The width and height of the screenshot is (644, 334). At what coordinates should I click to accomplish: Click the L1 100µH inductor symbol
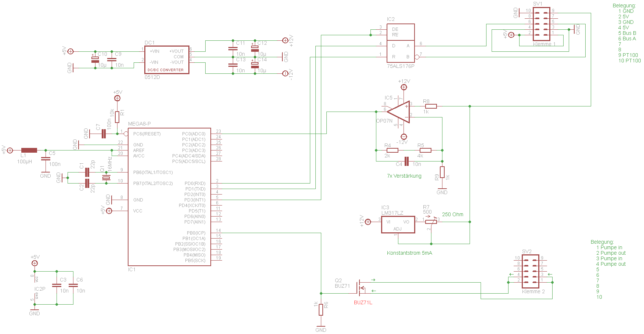tap(29, 150)
